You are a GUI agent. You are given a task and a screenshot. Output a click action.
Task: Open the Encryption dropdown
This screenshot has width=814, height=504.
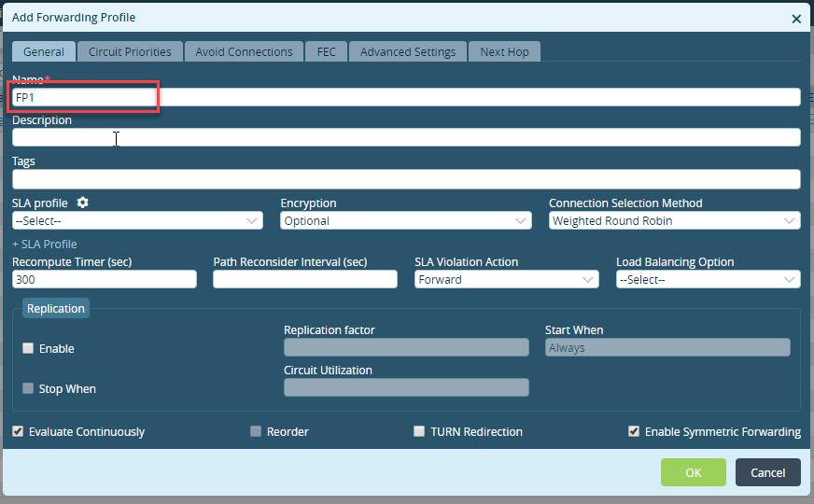[x=406, y=220]
